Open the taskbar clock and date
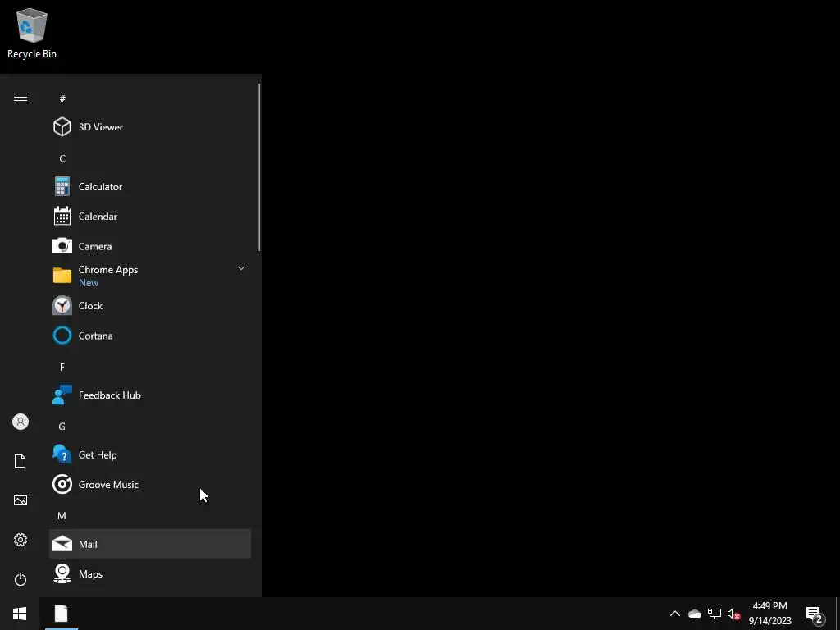Screen dimensions: 840x630 pyautogui.click(x=769, y=614)
